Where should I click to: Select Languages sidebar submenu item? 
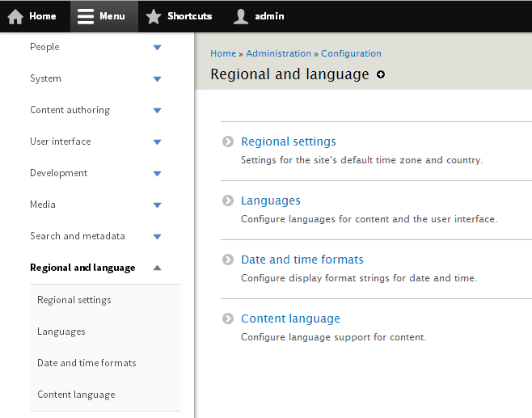click(61, 331)
